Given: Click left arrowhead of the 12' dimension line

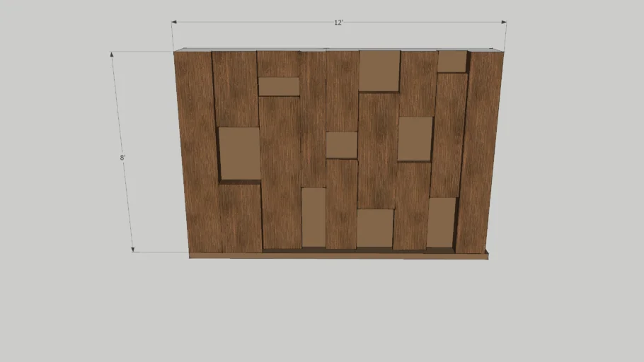Looking at the screenshot, I should click(x=174, y=23).
